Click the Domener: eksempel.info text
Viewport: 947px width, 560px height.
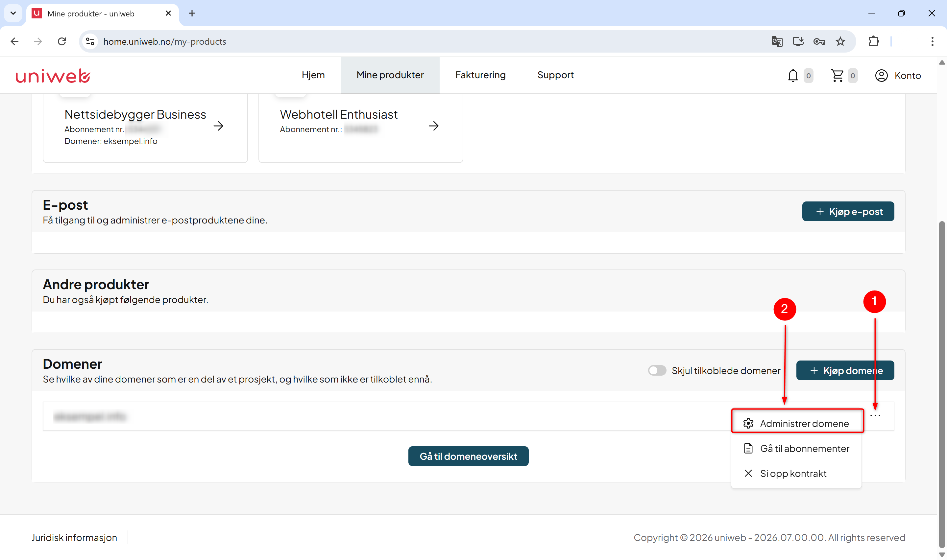click(110, 141)
